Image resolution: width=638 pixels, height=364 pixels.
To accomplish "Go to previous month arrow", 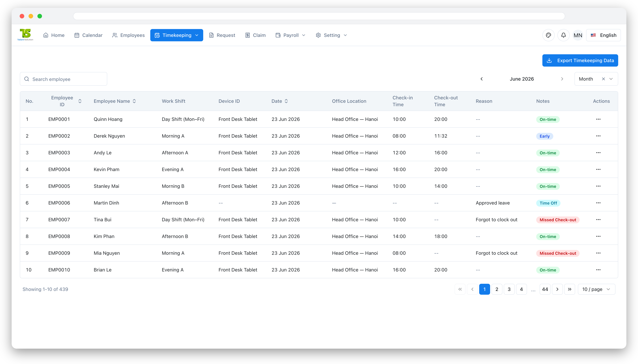I will (482, 79).
